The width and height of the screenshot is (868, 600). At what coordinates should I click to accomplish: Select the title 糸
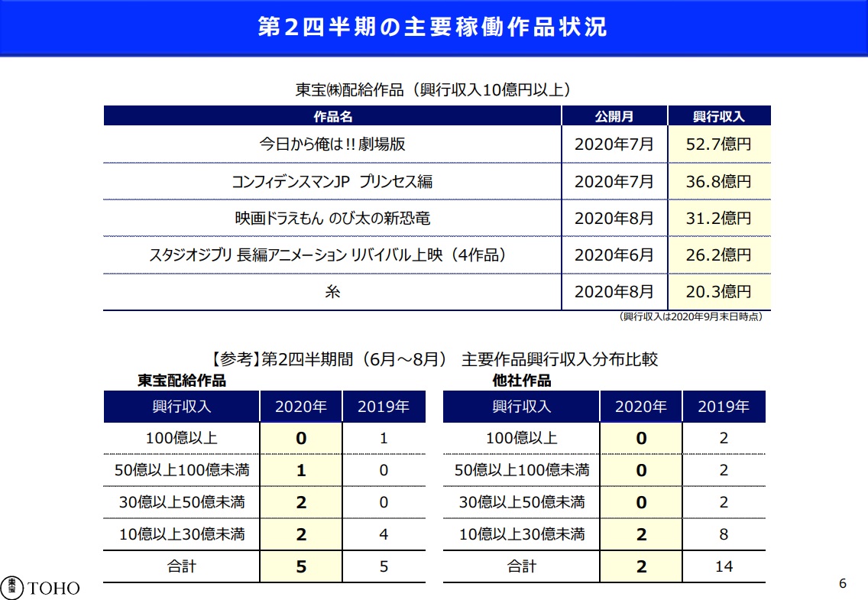(332, 292)
